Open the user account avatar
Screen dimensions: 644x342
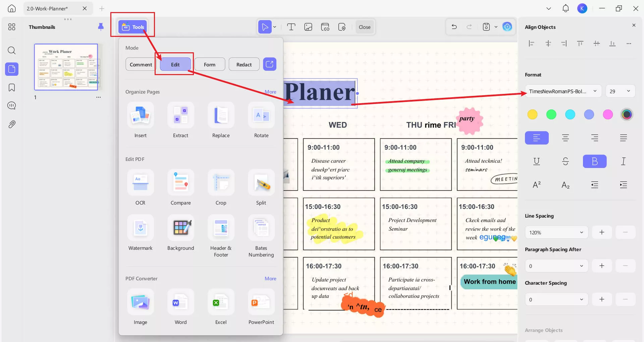[x=582, y=8]
